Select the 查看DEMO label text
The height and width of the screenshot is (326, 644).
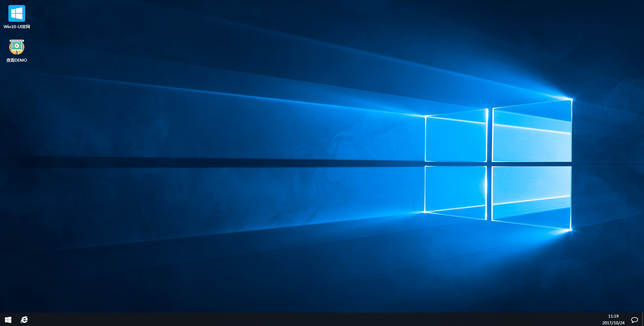(x=17, y=60)
